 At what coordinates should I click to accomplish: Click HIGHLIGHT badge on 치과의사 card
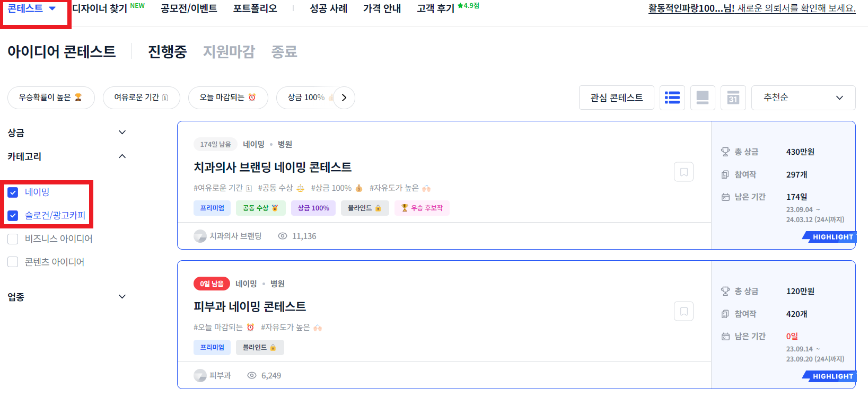click(830, 237)
